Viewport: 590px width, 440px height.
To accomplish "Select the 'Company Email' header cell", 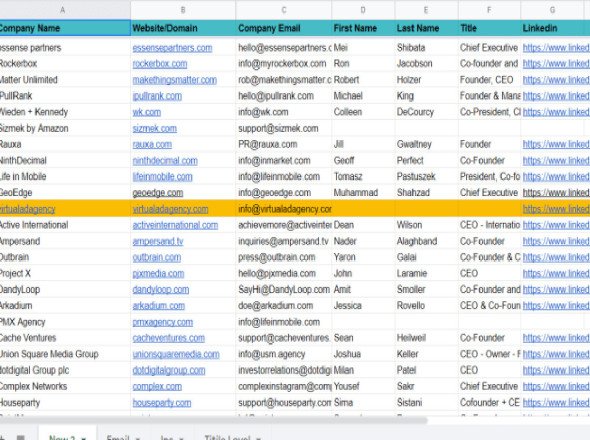I will pyautogui.click(x=284, y=28).
